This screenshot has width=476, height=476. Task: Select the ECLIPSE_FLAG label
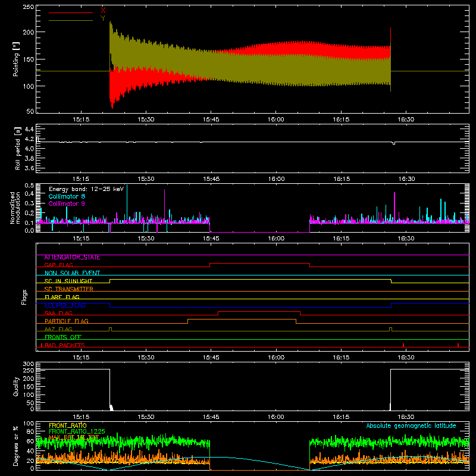pyautogui.click(x=65, y=305)
